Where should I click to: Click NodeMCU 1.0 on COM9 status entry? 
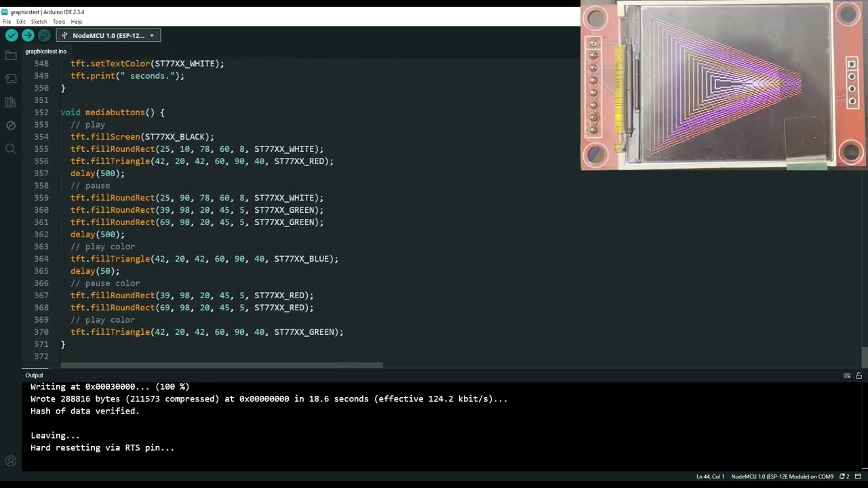point(782,476)
